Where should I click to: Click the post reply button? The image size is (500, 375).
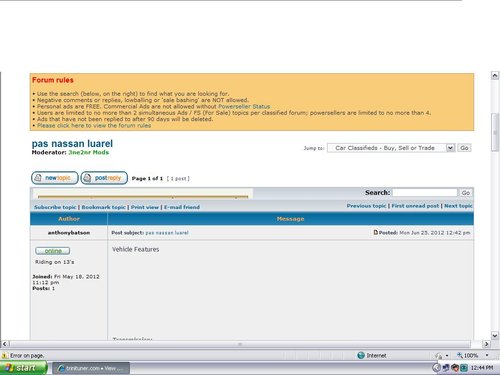[104, 178]
